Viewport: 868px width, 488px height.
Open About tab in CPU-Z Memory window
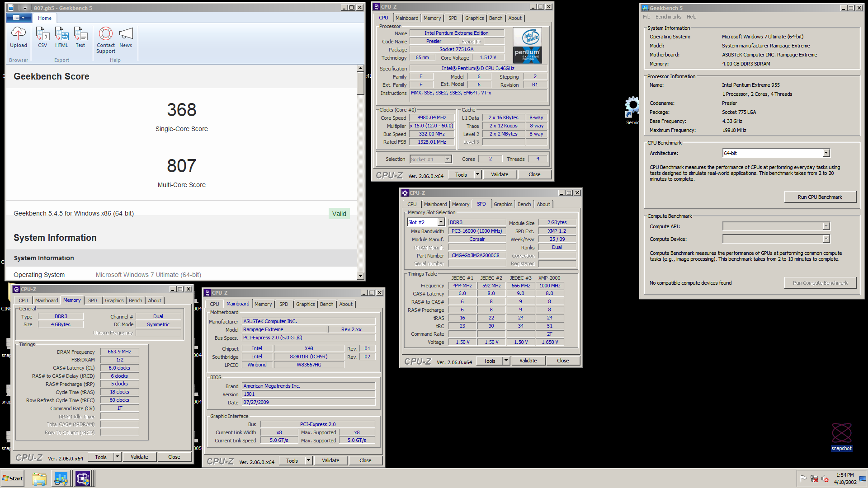(x=155, y=300)
